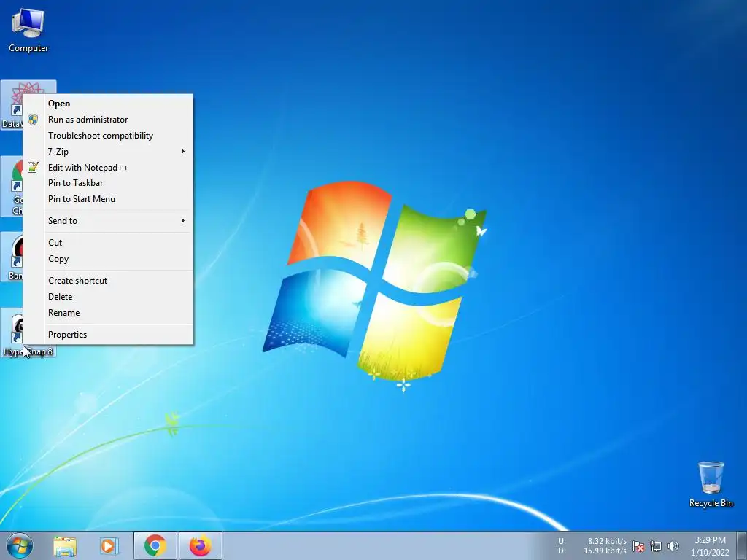Open Properties from the context menu

(x=108, y=334)
